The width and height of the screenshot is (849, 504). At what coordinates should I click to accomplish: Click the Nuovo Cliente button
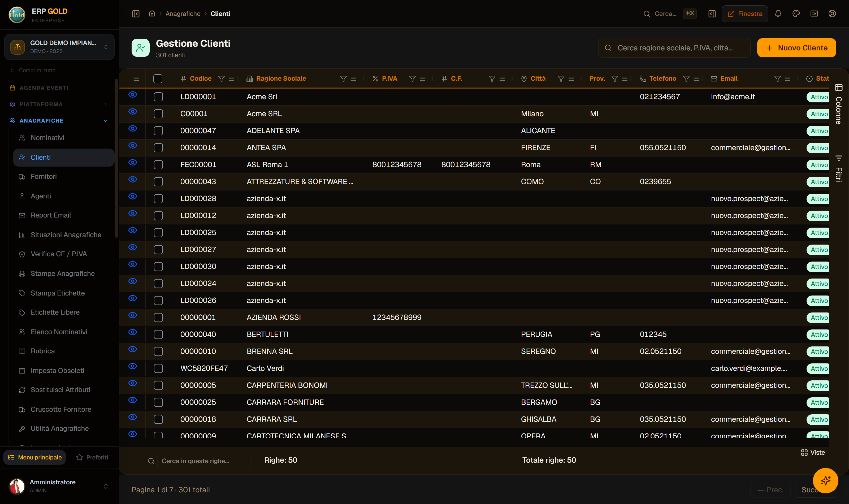coord(796,48)
